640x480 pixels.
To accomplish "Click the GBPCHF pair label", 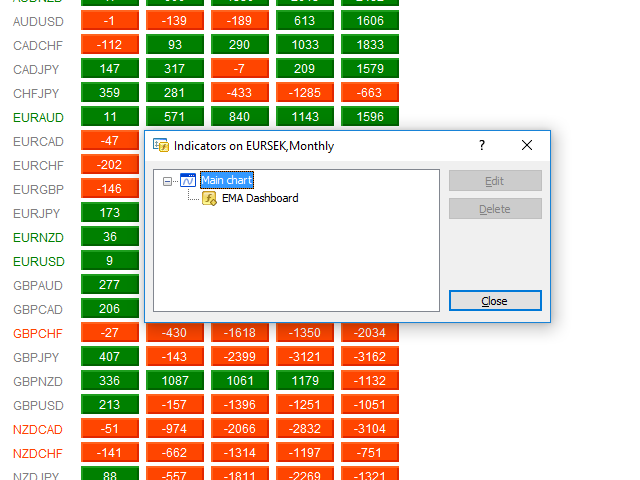I will click(38, 334).
